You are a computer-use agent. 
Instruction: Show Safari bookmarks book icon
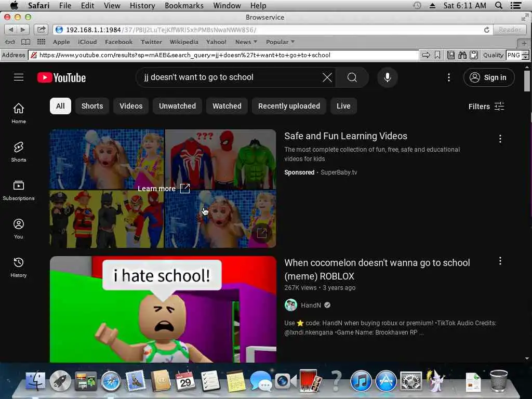click(x=26, y=42)
